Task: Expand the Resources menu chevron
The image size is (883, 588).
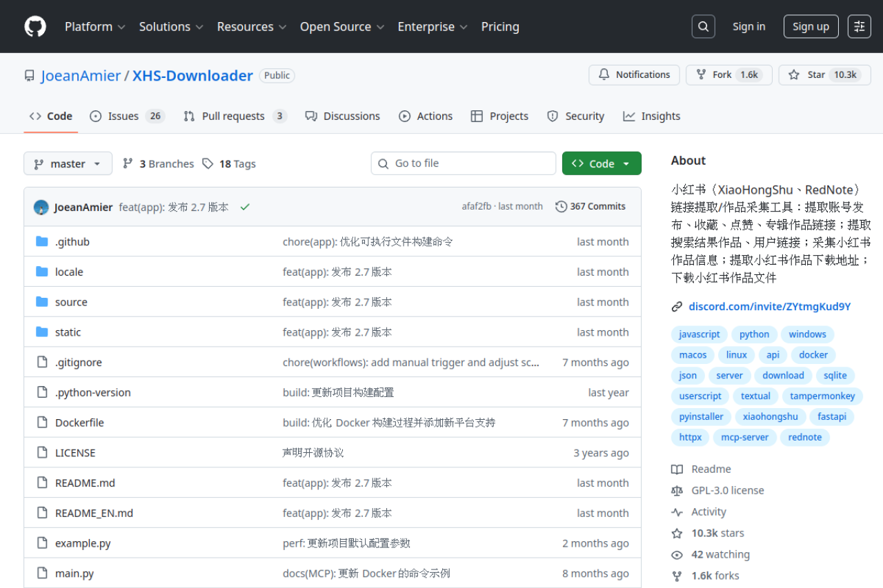Action: point(283,27)
